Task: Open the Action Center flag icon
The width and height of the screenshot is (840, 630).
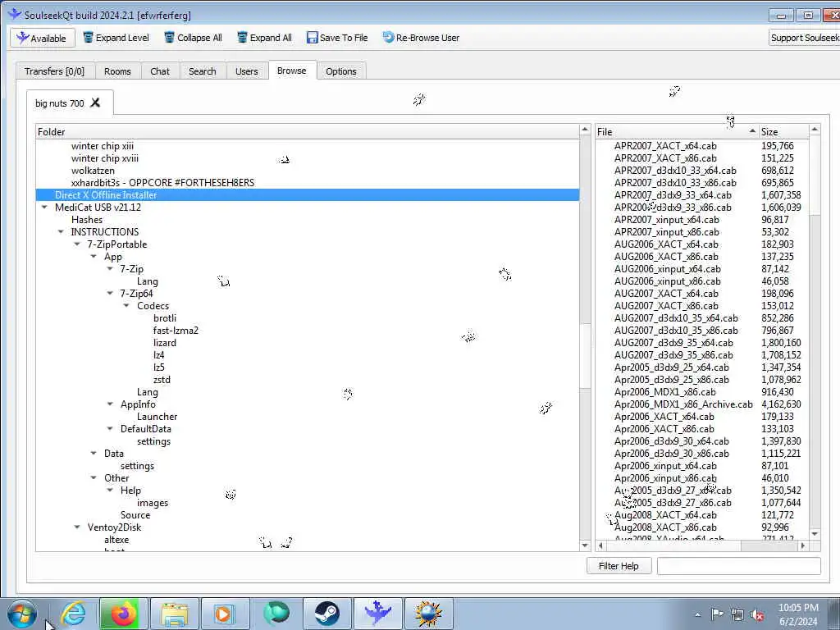Action: [x=717, y=614]
